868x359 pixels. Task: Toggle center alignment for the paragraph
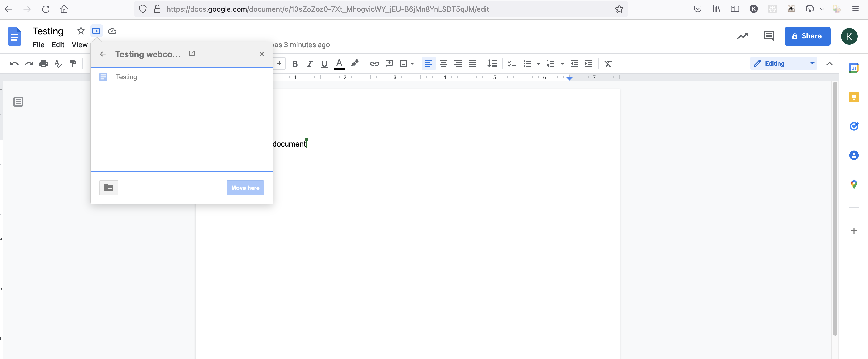(443, 64)
